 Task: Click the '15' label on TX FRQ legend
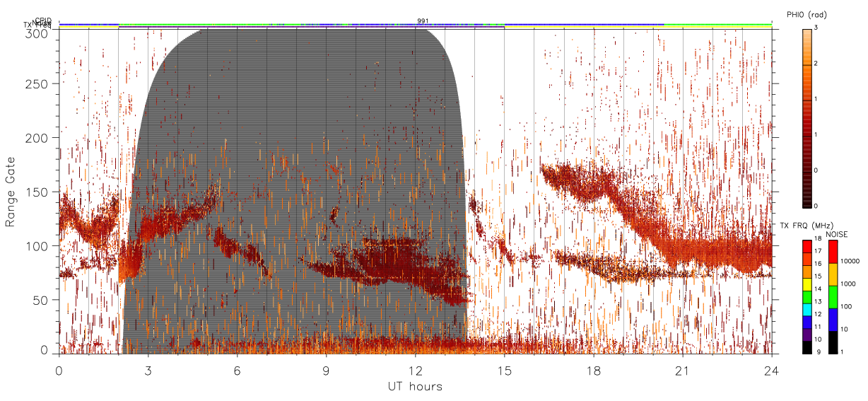pos(818,277)
